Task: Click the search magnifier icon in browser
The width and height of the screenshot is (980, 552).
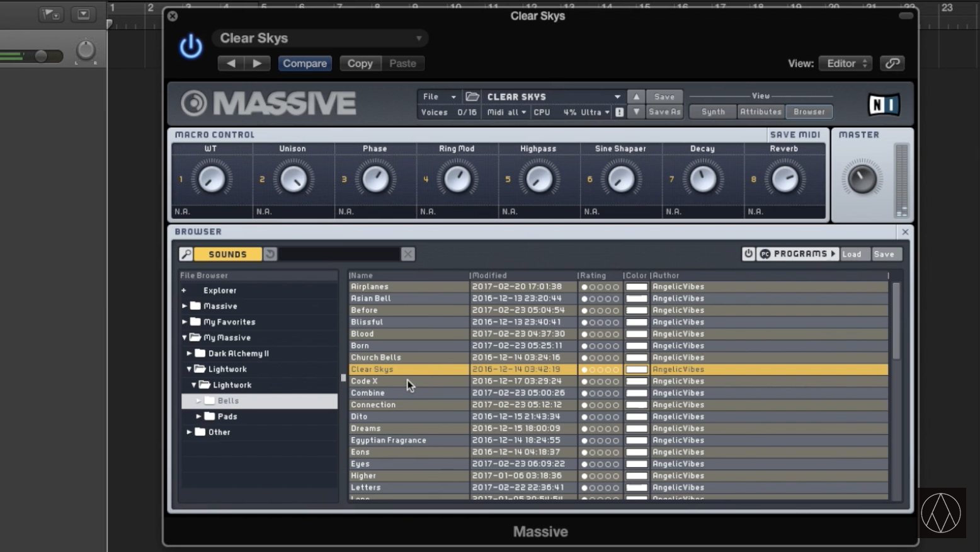Action: coord(186,254)
